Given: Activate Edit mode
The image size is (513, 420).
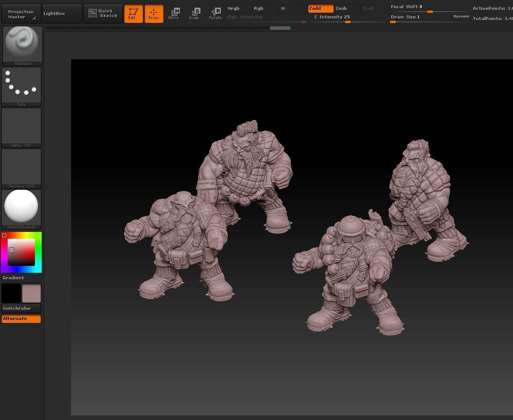Looking at the screenshot, I should [133, 14].
